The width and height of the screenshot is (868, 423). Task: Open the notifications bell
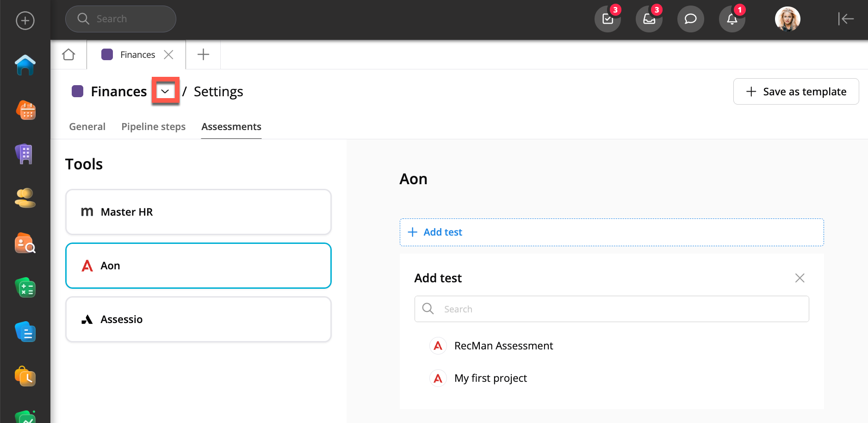click(732, 19)
